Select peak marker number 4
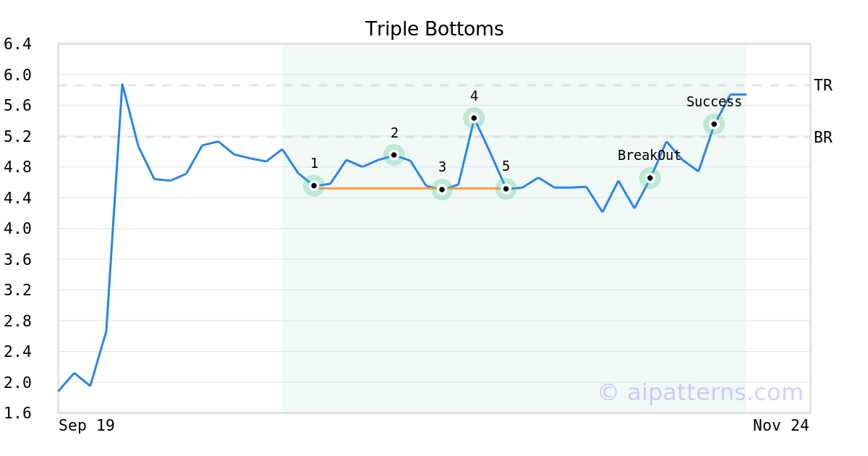 [474, 118]
